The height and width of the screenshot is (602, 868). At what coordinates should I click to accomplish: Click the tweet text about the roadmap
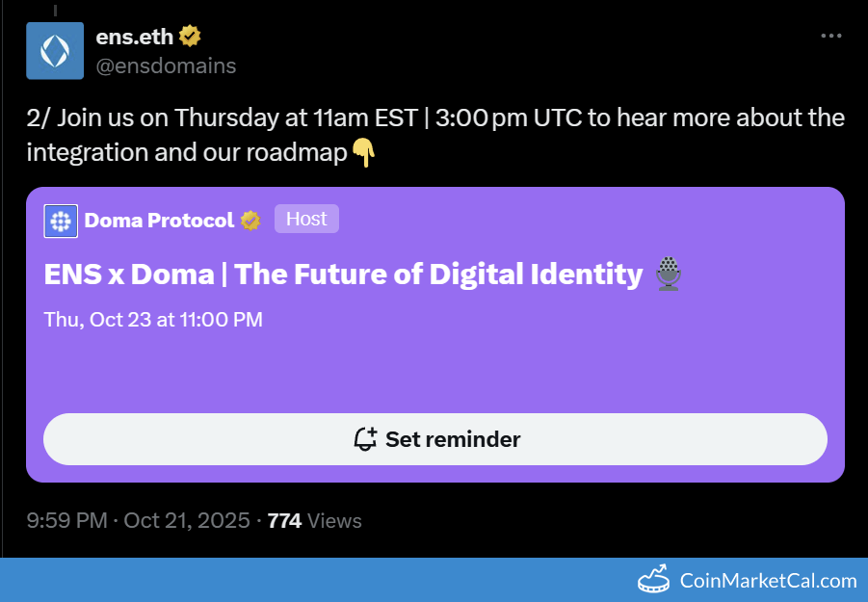(x=434, y=135)
